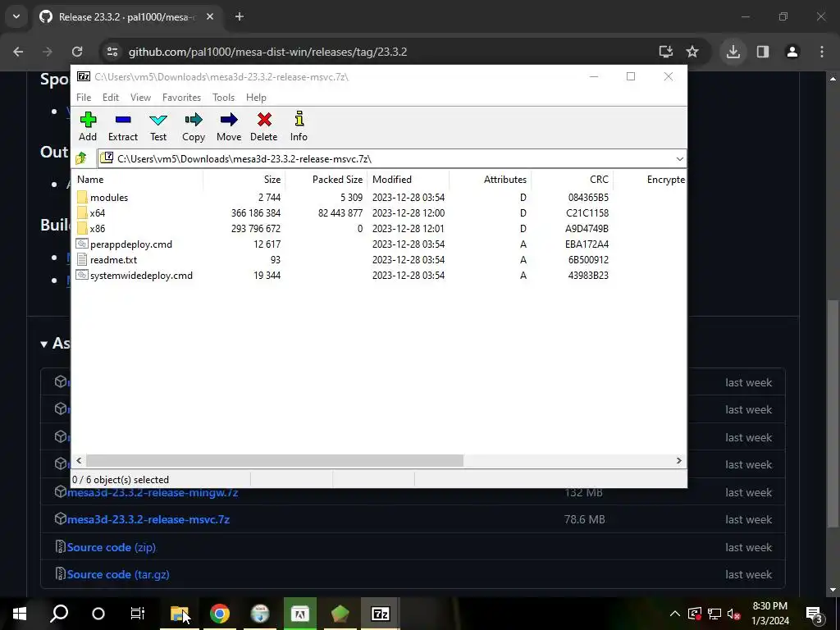The width and height of the screenshot is (840, 630).
Task: Open the Edit menu
Action: (111, 98)
